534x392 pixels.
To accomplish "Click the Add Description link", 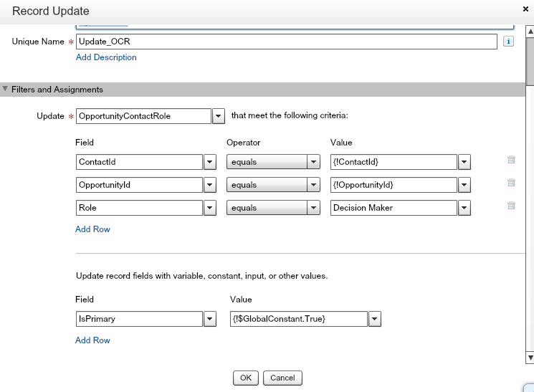I will pos(106,57).
